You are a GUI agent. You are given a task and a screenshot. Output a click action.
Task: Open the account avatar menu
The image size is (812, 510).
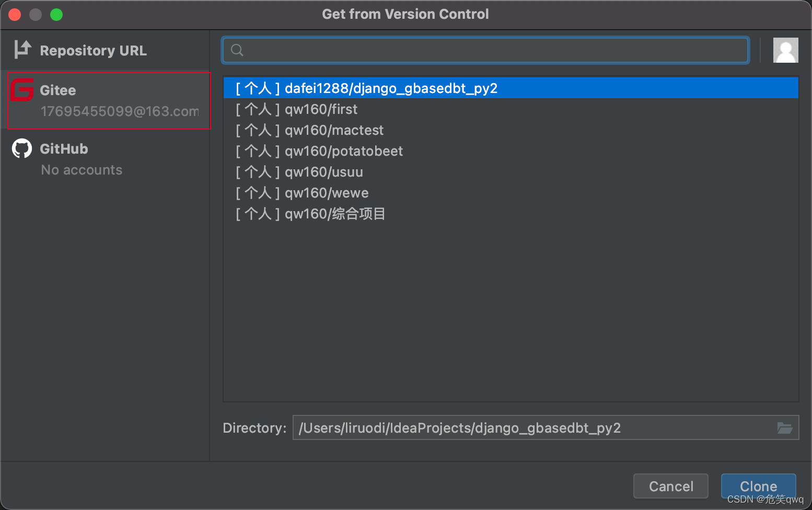(785, 50)
